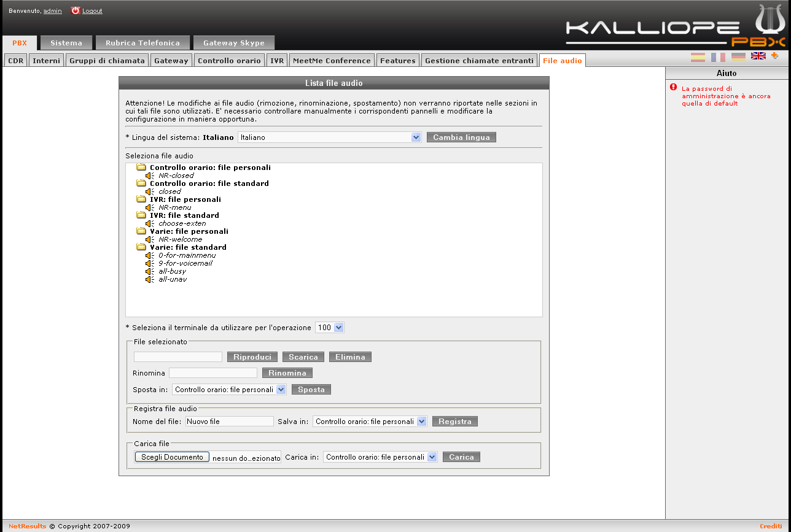Open the Salva in destination dropdown

[370, 422]
